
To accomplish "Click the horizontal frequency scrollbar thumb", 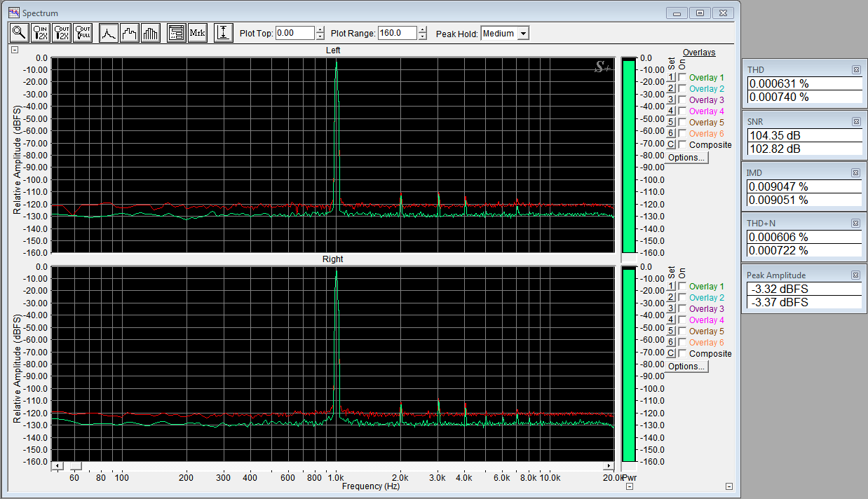I will [x=75, y=466].
